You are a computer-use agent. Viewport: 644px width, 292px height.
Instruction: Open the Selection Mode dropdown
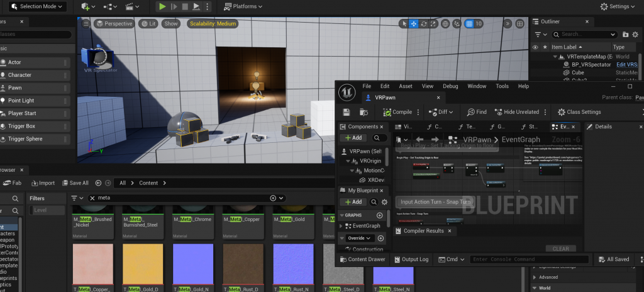pos(37,6)
